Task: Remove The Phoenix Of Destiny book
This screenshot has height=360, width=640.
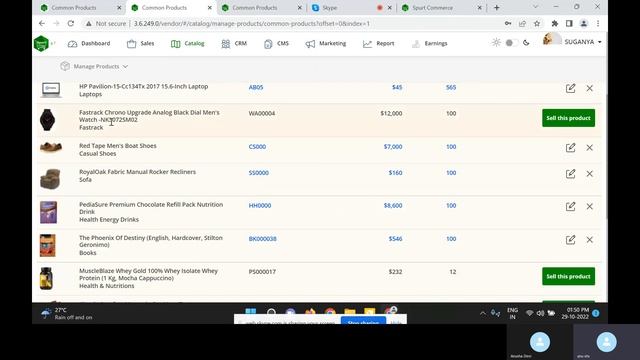Action: pos(589,240)
